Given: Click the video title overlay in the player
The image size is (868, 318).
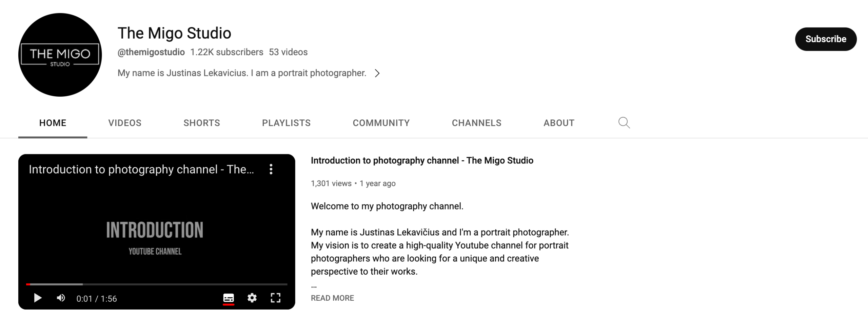Looking at the screenshot, I should click(x=141, y=169).
